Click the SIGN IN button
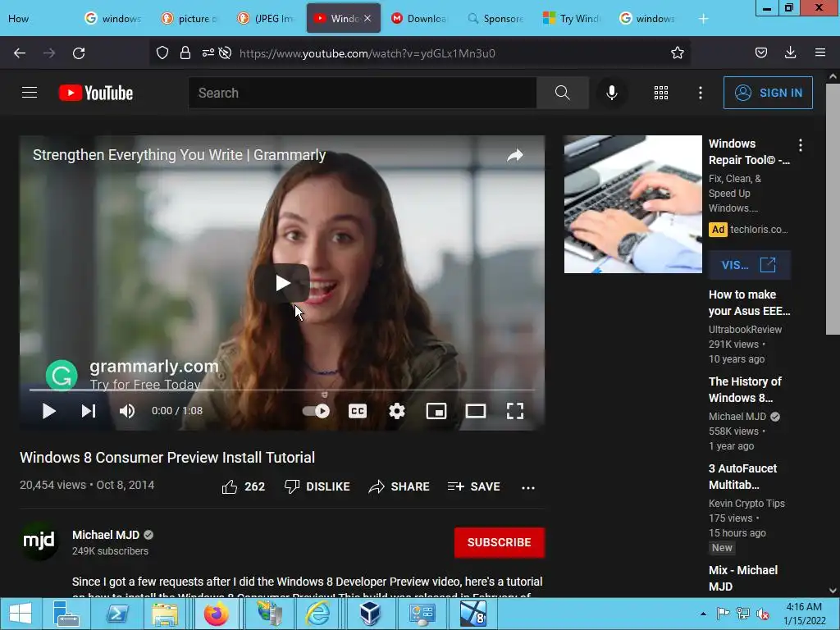 [x=768, y=93]
